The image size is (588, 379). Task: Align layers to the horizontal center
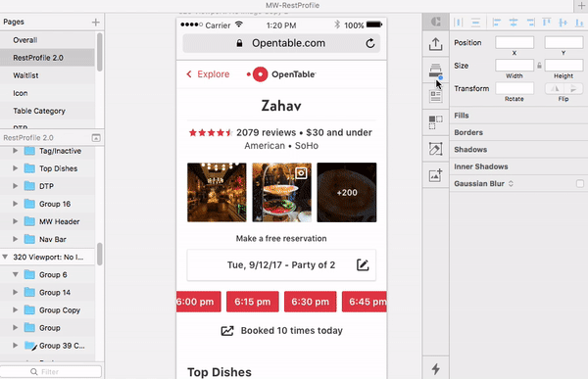coord(514,23)
